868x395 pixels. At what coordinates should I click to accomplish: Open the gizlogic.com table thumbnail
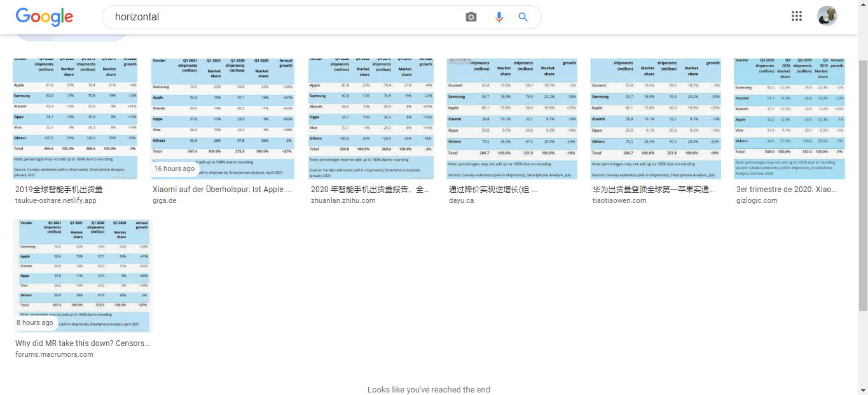(x=789, y=118)
